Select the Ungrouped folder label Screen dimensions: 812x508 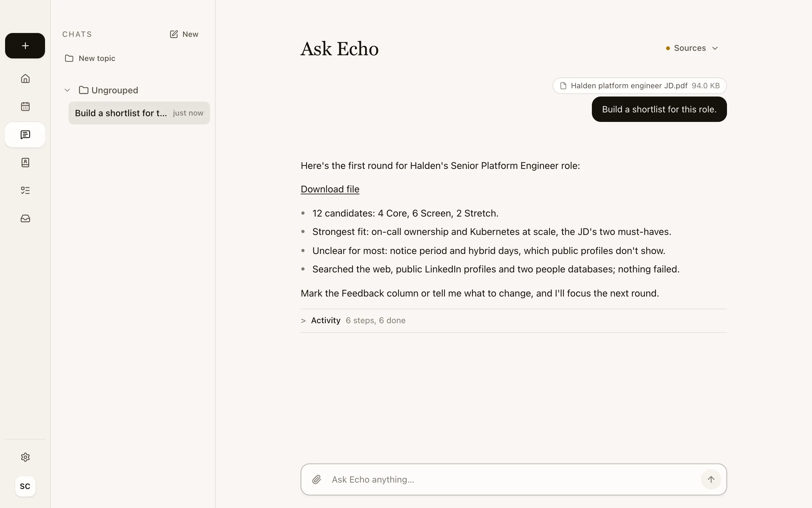point(115,90)
